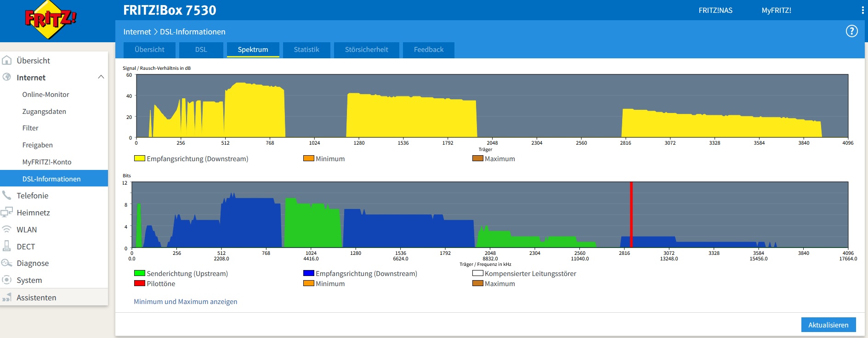The height and width of the screenshot is (338, 868).
Task: Open the Online-Monitor page
Action: (x=45, y=95)
